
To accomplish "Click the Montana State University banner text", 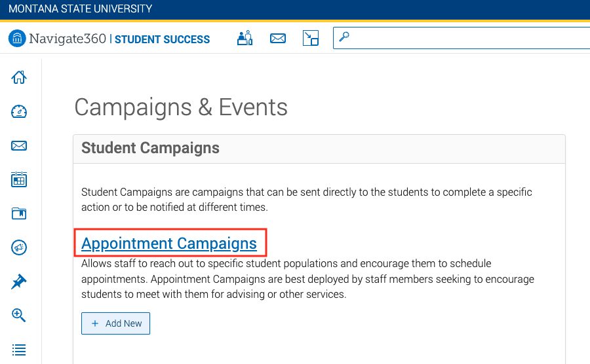I will 80,9.
